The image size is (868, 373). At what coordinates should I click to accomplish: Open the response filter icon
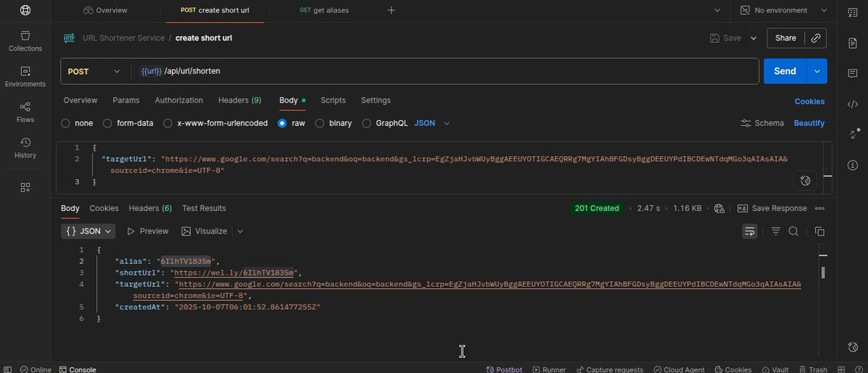click(x=775, y=231)
